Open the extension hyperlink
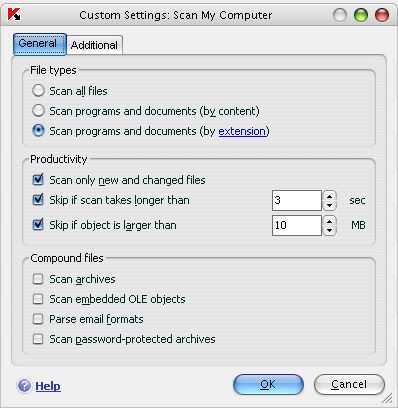Screen dimensions: 398x408 (x=242, y=131)
